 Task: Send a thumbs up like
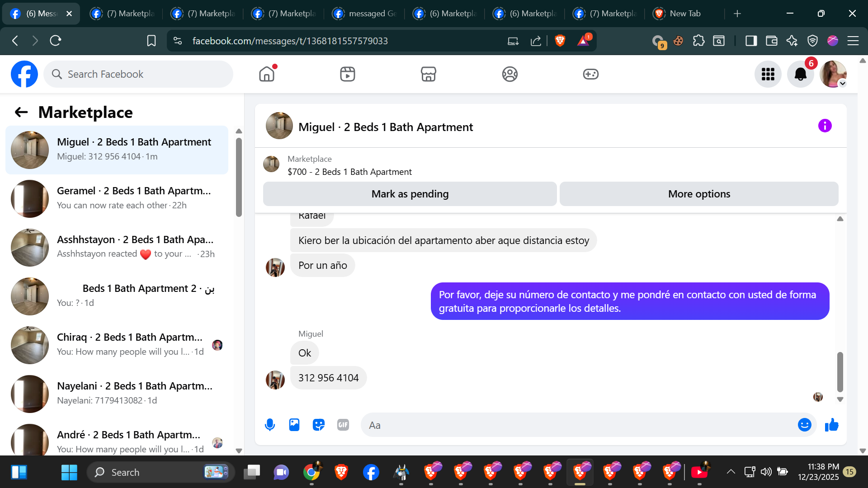(x=831, y=425)
